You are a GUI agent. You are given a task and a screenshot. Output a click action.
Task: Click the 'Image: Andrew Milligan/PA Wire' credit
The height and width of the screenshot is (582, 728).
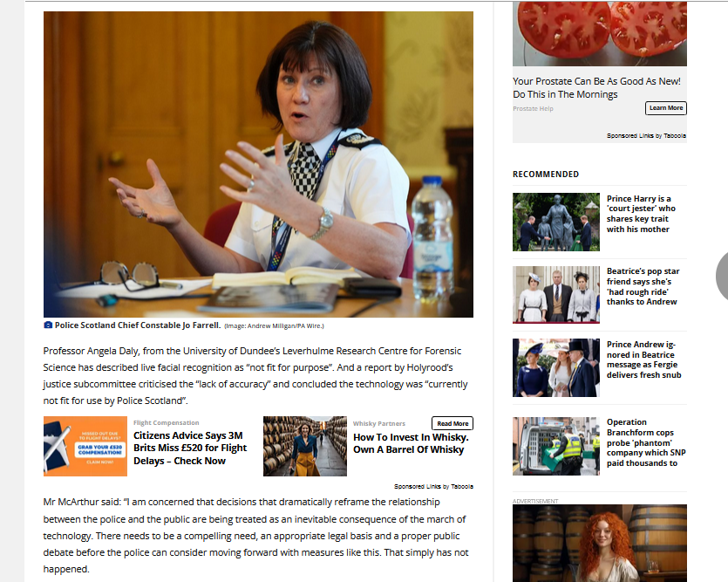click(274, 326)
